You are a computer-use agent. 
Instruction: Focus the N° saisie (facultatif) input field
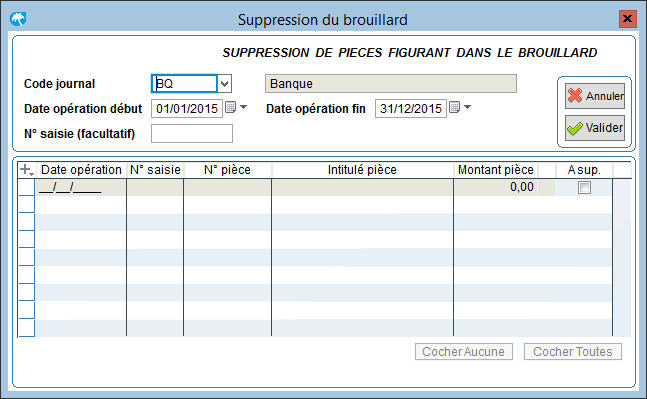[x=192, y=134]
